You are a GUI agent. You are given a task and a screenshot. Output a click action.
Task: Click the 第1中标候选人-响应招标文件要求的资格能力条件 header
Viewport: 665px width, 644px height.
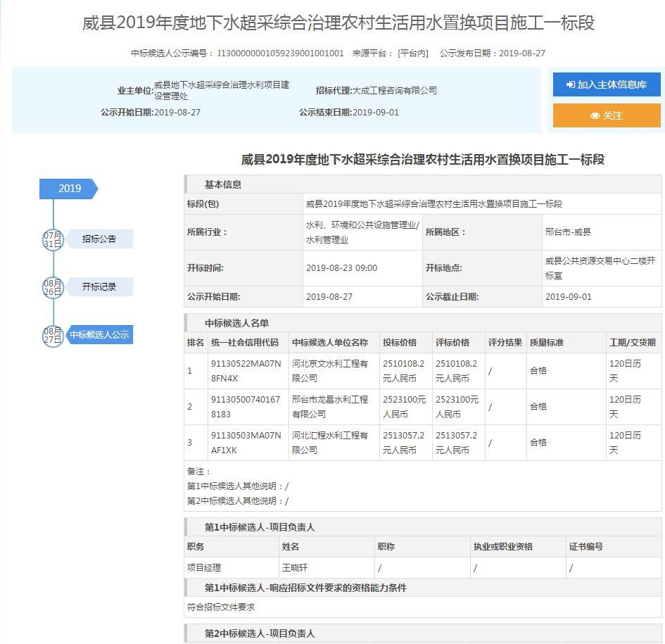tap(305, 588)
